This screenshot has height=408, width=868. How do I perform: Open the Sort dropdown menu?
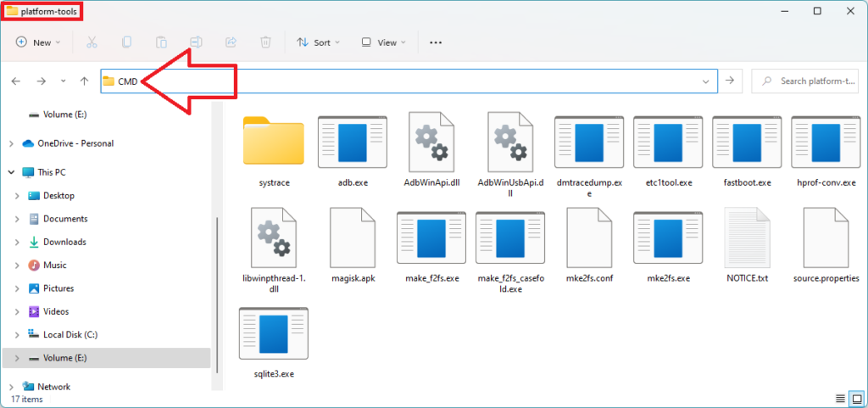[x=318, y=42]
